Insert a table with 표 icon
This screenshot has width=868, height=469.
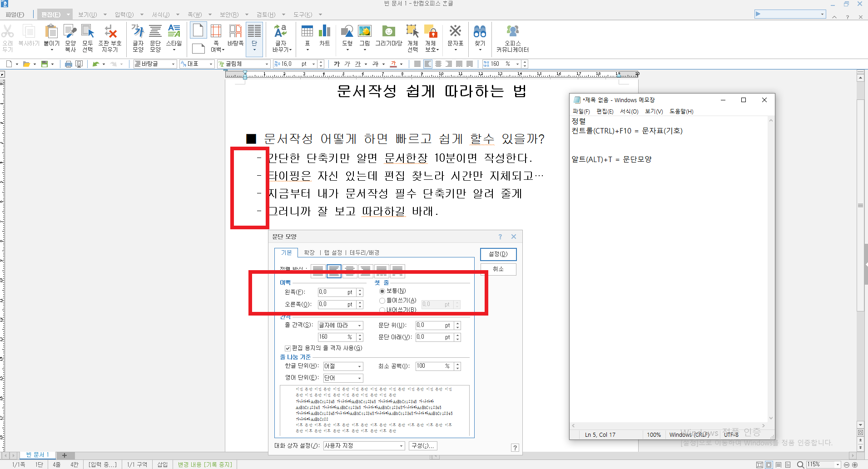(308, 32)
